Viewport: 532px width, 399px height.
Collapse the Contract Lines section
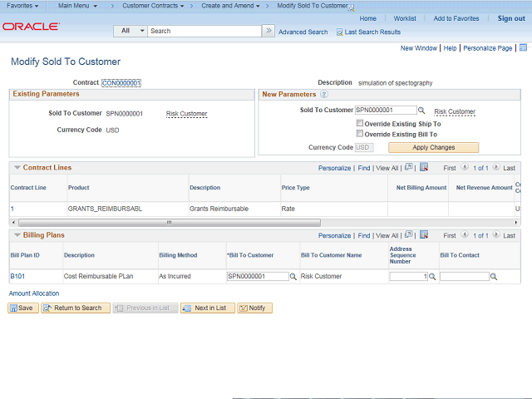[17, 167]
